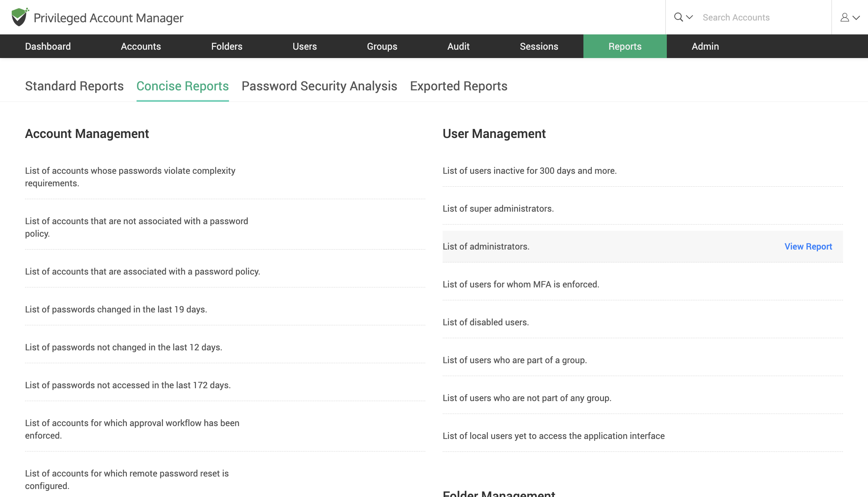View Report for List of administrators
Screen dimensions: 868x497
point(808,246)
